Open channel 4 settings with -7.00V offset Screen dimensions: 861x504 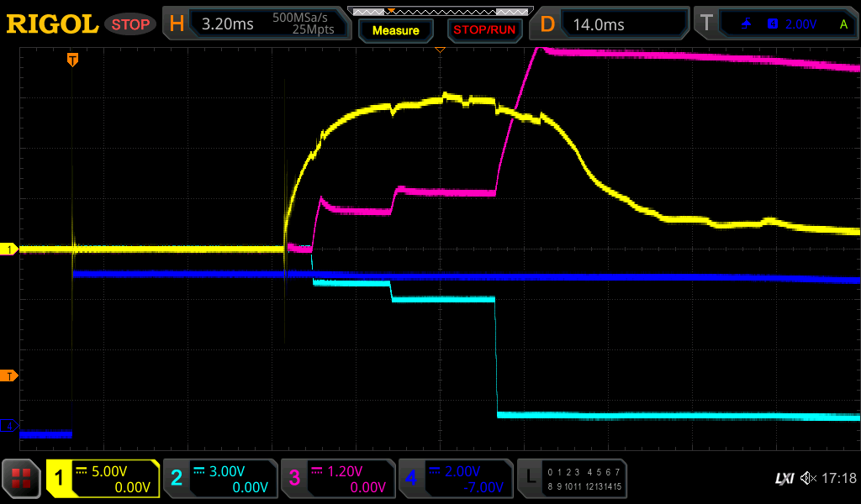click(x=456, y=479)
